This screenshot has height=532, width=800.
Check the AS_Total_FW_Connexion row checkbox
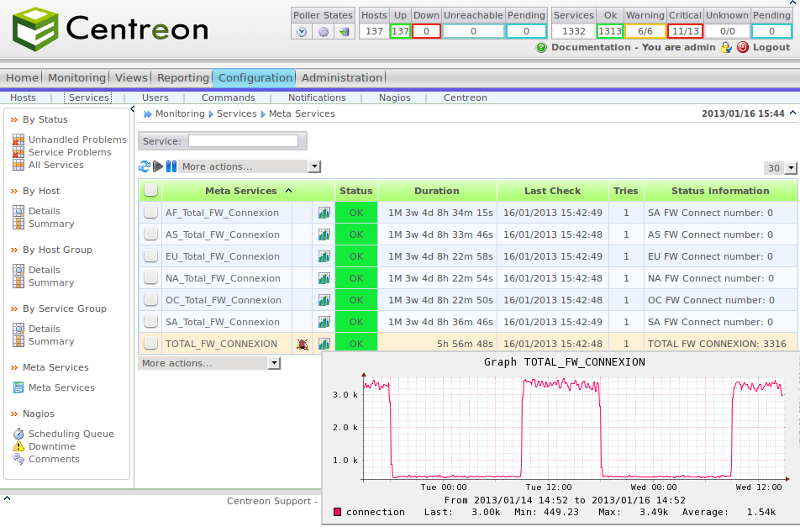click(150, 234)
